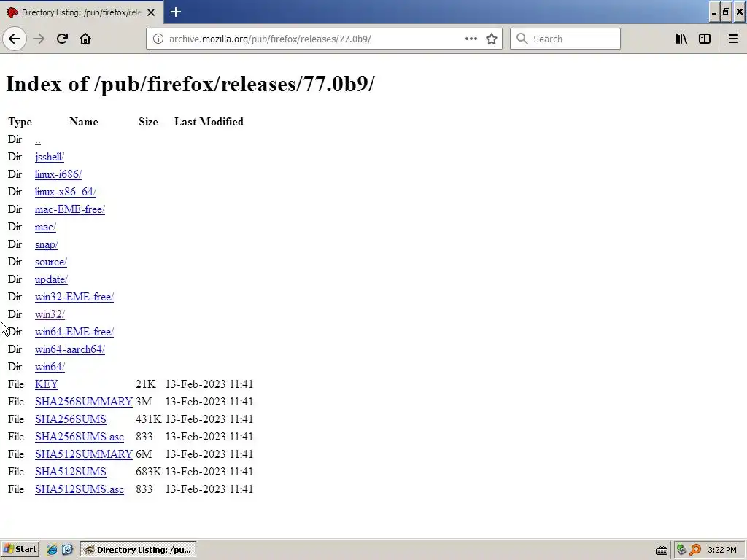Open the win32/ directory
Image resolution: width=747 pixels, height=560 pixels.
(x=50, y=315)
